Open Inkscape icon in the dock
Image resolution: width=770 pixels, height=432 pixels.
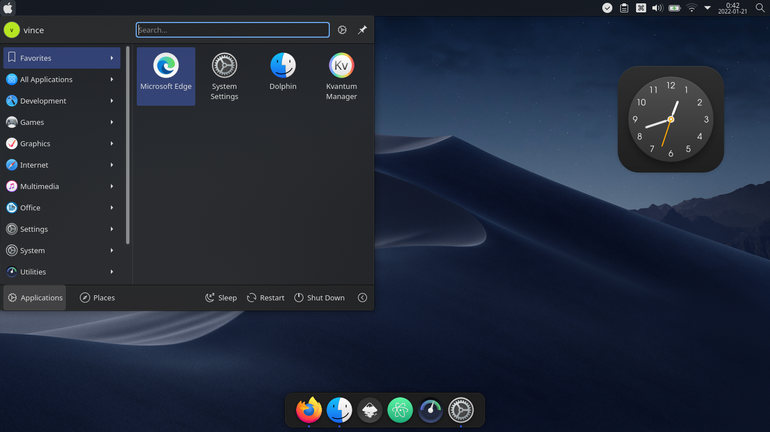pos(370,410)
